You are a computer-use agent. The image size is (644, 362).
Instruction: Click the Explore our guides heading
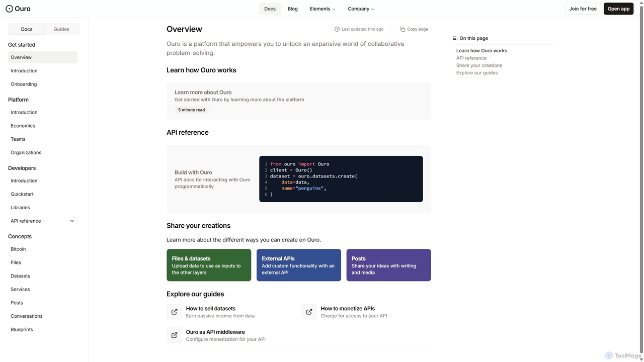(195, 294)
